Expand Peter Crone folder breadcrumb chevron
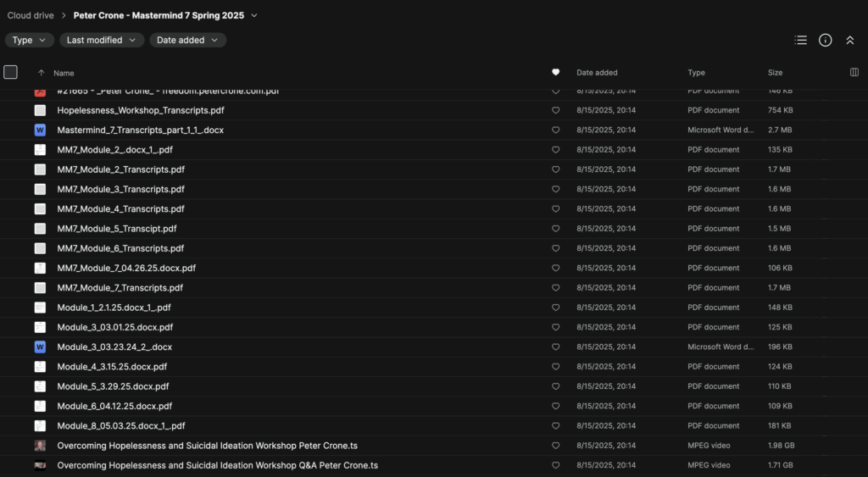This screenshot has height=477, width=868. point(254,15)
